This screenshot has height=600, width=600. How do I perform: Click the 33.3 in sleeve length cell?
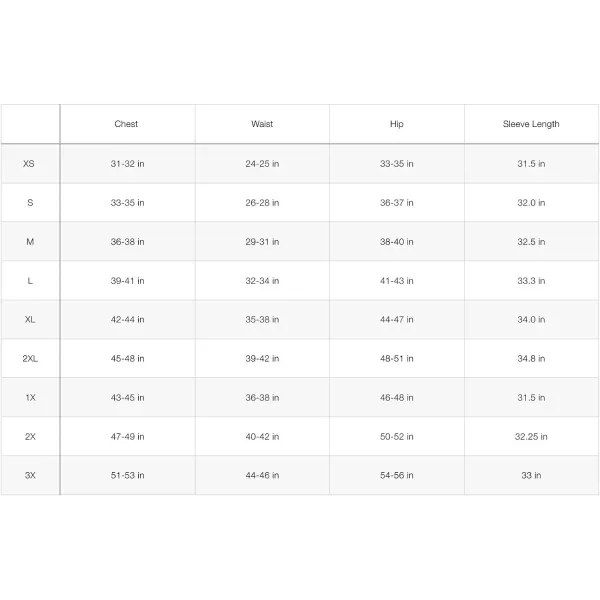531,281
